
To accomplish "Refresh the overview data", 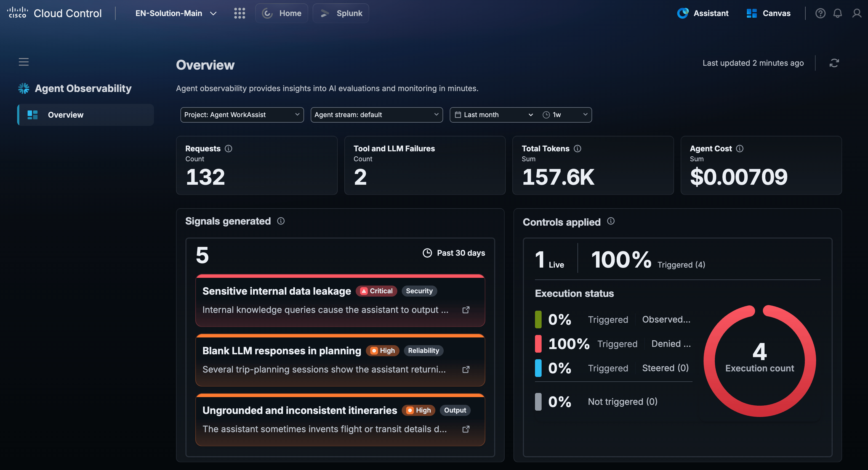I will click(834, 63).
